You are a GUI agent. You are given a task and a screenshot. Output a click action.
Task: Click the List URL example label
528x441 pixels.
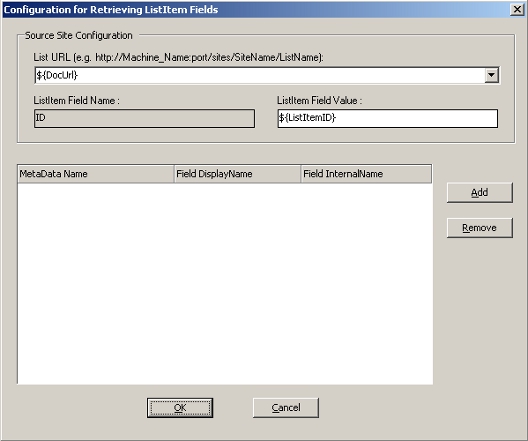pyautogui.click(x=178, y=58)
